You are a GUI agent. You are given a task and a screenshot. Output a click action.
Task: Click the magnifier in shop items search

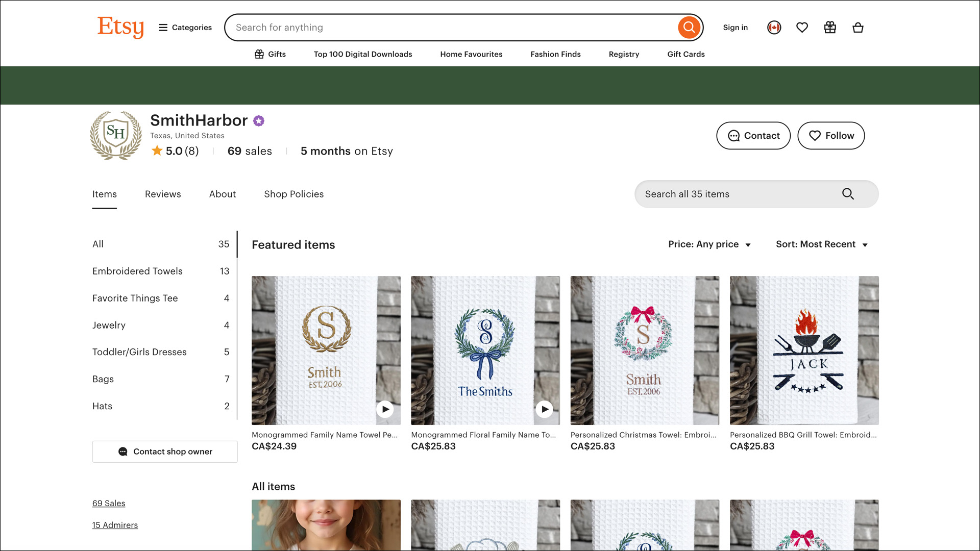pos(848,194)
